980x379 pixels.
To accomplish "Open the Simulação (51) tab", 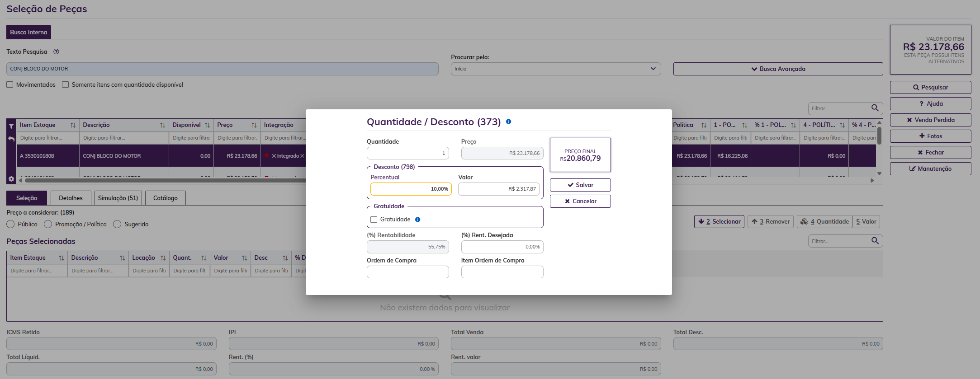I will [118, 198].
